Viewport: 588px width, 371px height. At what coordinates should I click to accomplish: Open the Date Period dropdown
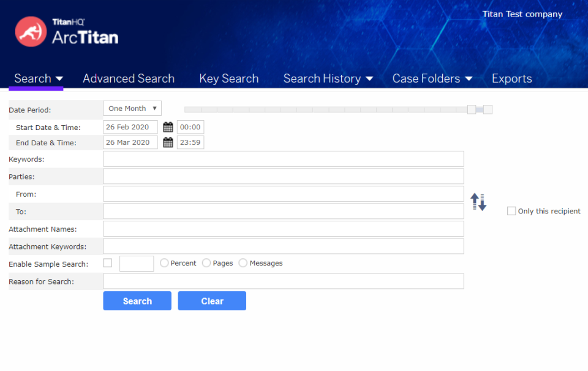[x=132, y=108]
